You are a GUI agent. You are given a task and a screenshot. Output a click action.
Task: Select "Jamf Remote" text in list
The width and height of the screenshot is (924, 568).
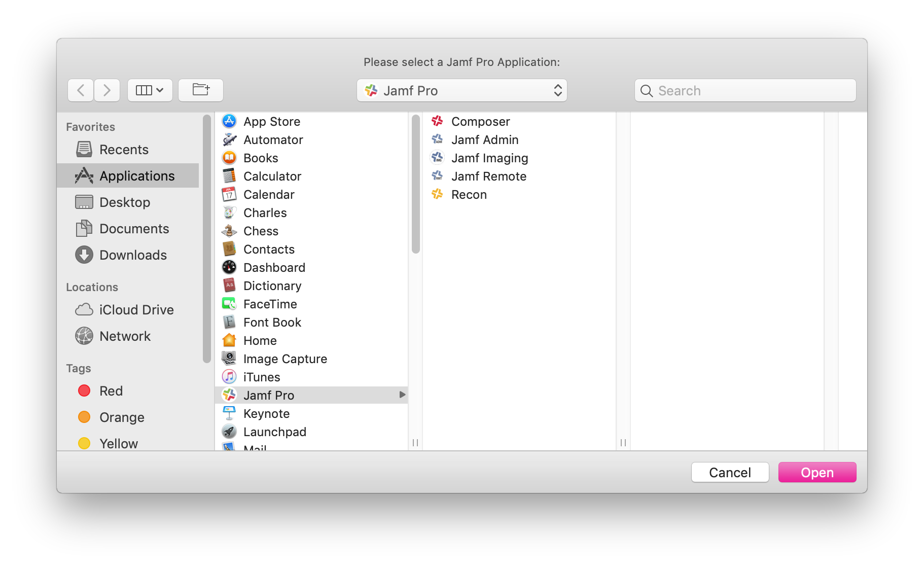pyautogui.click(x=489, y=176)
